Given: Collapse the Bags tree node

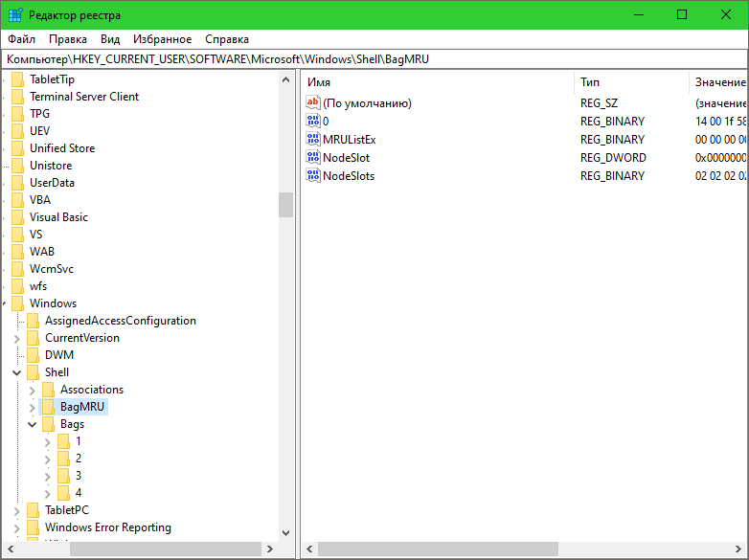Looking at the screenshot, I should pyautogui.click(x=33, y=424).
